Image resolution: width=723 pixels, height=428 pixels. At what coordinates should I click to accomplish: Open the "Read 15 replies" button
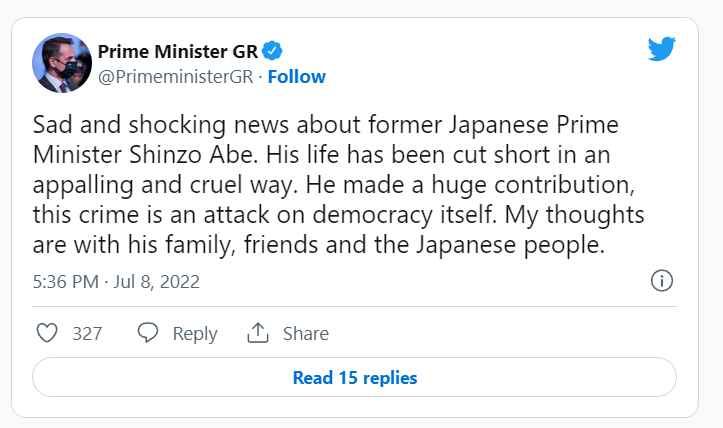[x=355, y=378]
